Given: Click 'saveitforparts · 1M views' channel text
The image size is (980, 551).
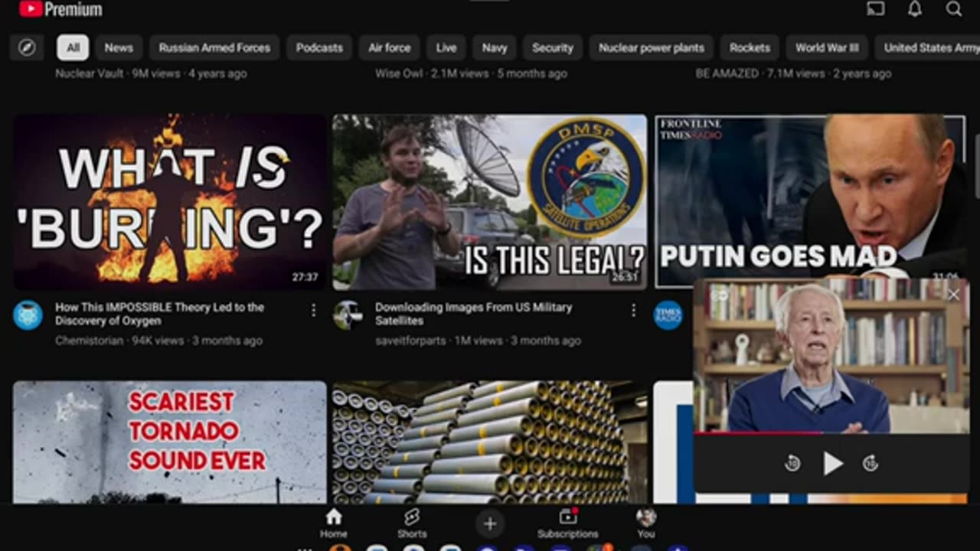Looking at the screenshot, I should [x=478, y=341].
